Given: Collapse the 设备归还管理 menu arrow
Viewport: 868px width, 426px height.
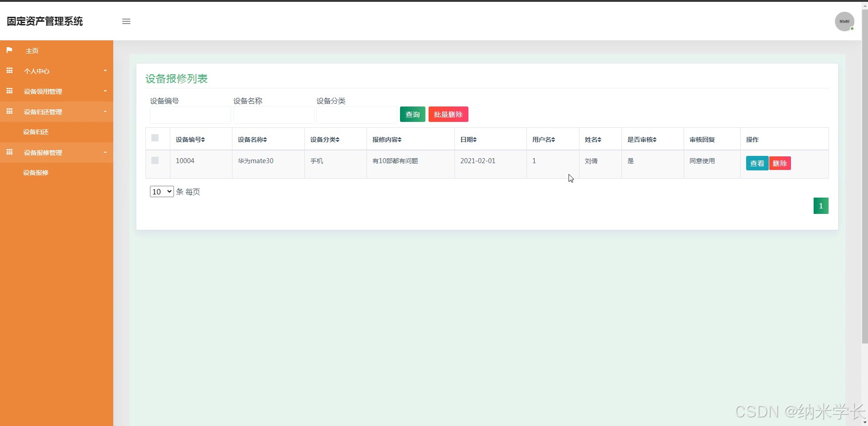Looking at the screenshot, I should pyautogui.click(x=105, y=111).
